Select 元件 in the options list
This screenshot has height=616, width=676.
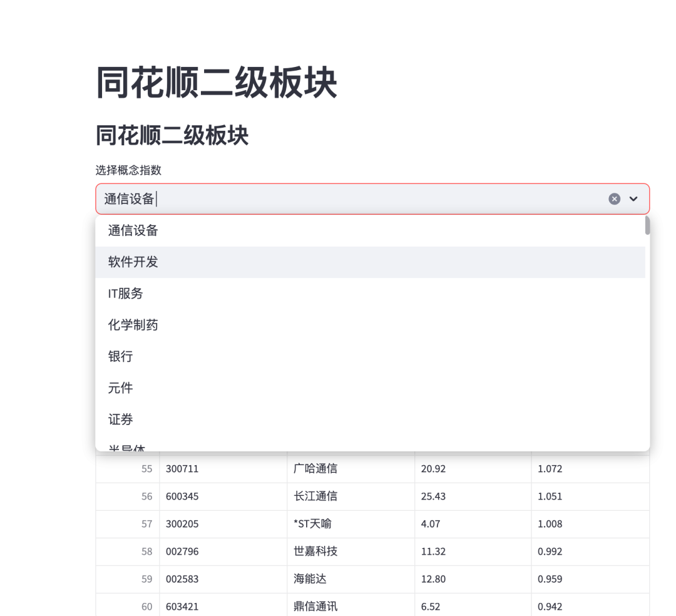pos(371,388)
